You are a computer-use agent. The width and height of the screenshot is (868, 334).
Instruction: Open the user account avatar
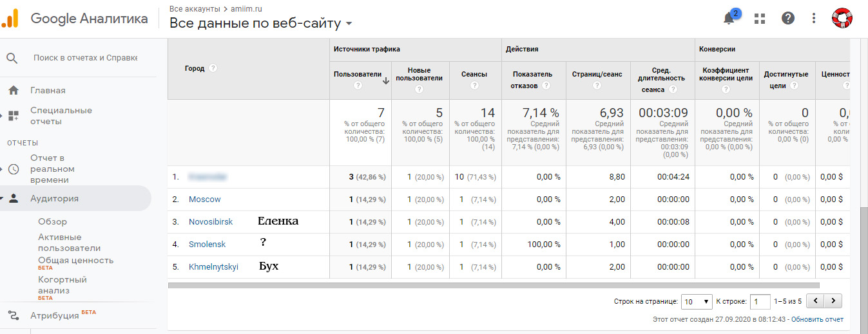pyautogui.click(x=842, y=18)
